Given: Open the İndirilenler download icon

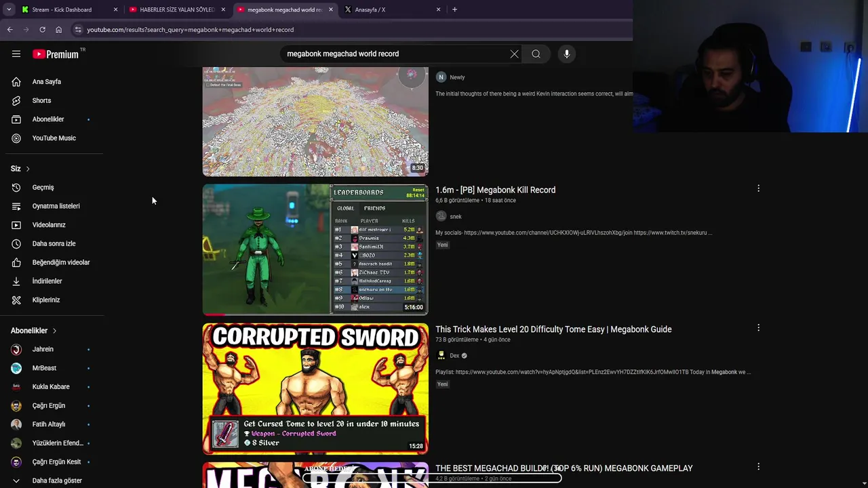Looking at the screenshot, I should tap(16, 281).
